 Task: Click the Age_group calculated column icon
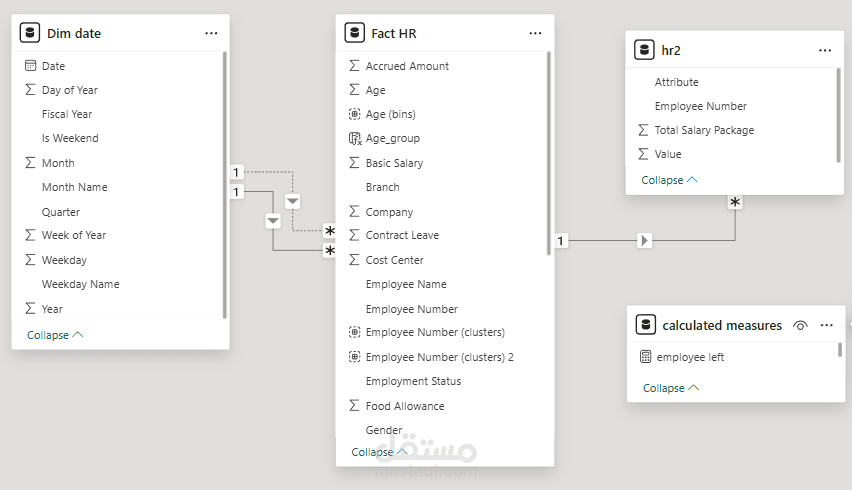354,138
